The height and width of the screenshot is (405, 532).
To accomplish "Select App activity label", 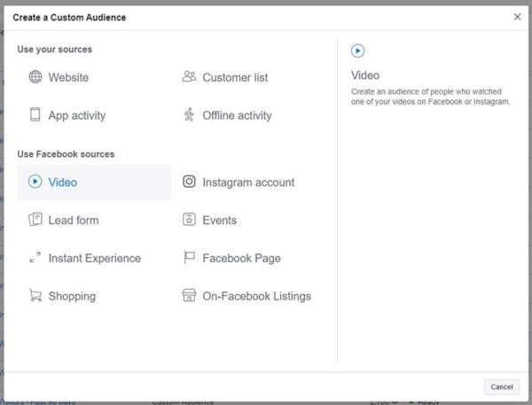I will click(x=77, y=116).
